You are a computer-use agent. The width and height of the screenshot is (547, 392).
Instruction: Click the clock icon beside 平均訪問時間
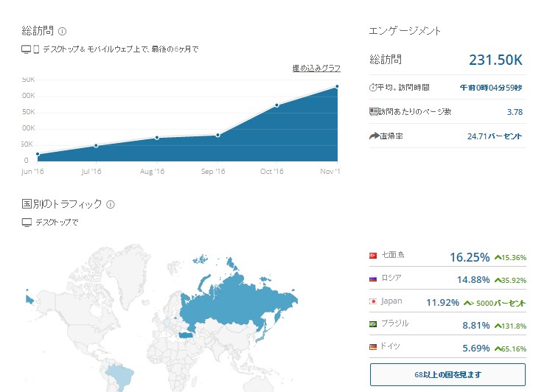pyautogui.click(x=373, y=87)
